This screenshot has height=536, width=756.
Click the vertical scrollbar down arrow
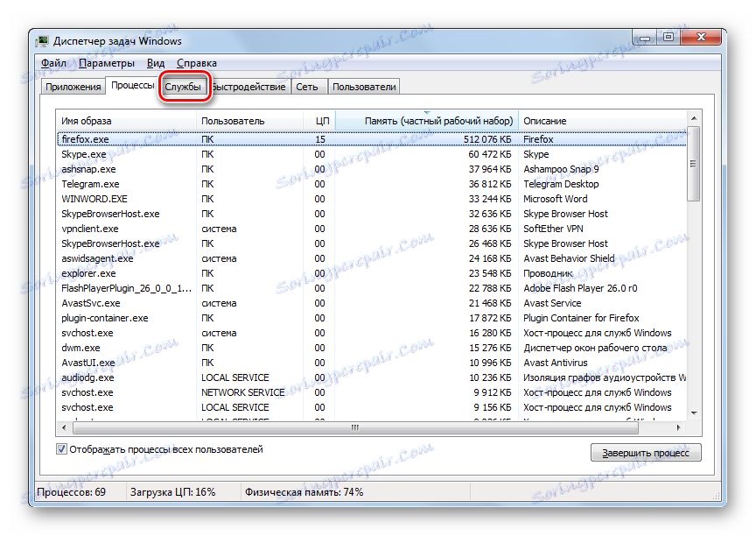tap(694, 413)
